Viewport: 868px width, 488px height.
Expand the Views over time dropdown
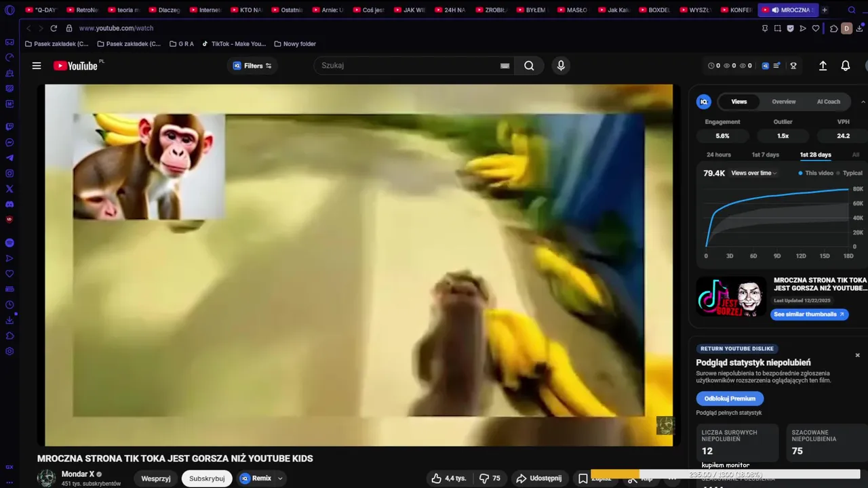point(753,174)
